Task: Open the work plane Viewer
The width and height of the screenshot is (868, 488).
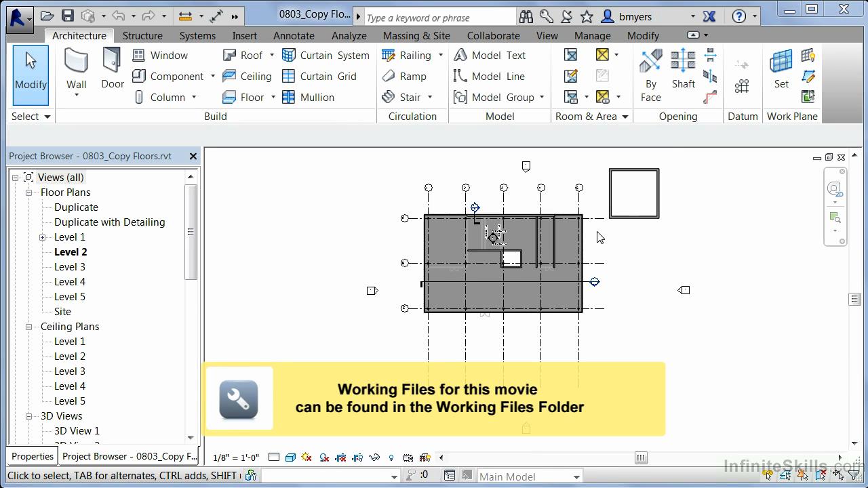Action: click(x=808, y=97)
